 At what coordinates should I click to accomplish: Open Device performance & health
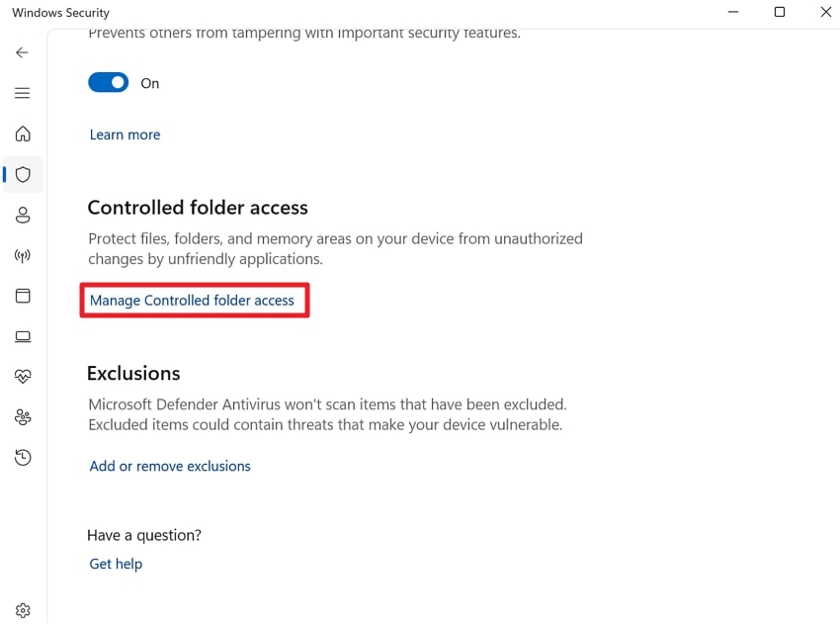coord(23,376)
